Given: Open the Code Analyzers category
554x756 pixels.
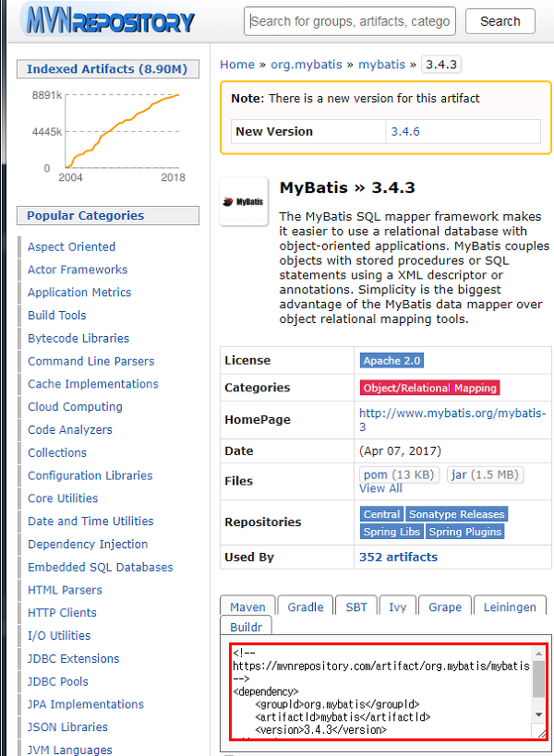Looking at the screenshot, I should [70, 429].
